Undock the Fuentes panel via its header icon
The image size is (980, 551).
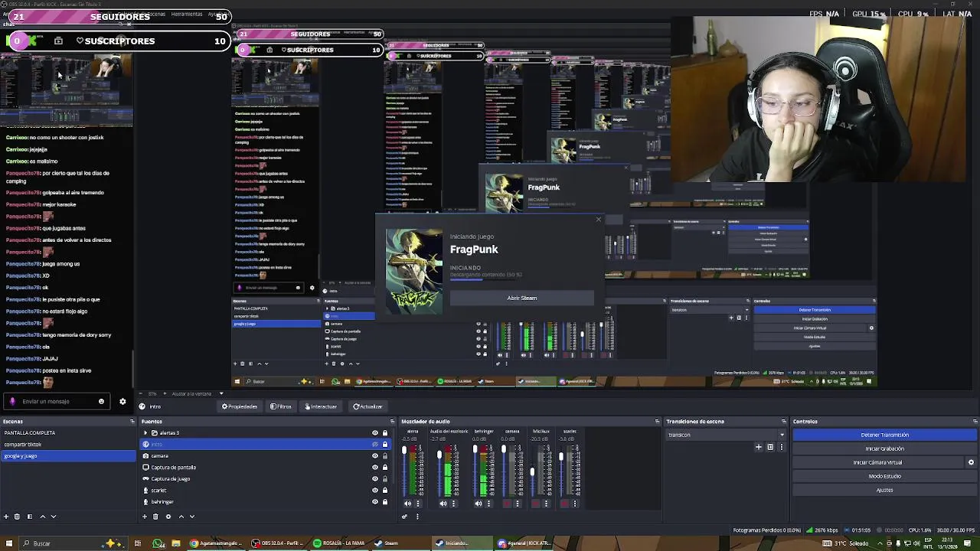(x=393, y=422)
